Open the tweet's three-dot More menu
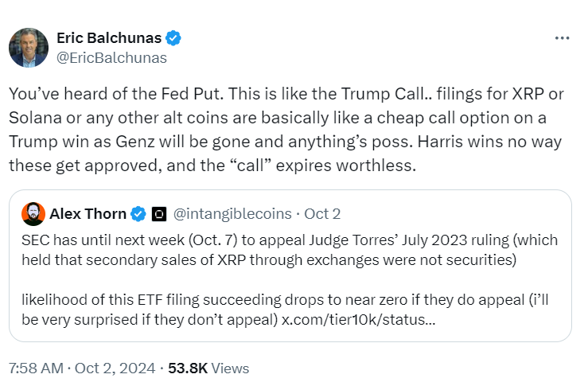 pyautogui.click(x=562, y=38)
